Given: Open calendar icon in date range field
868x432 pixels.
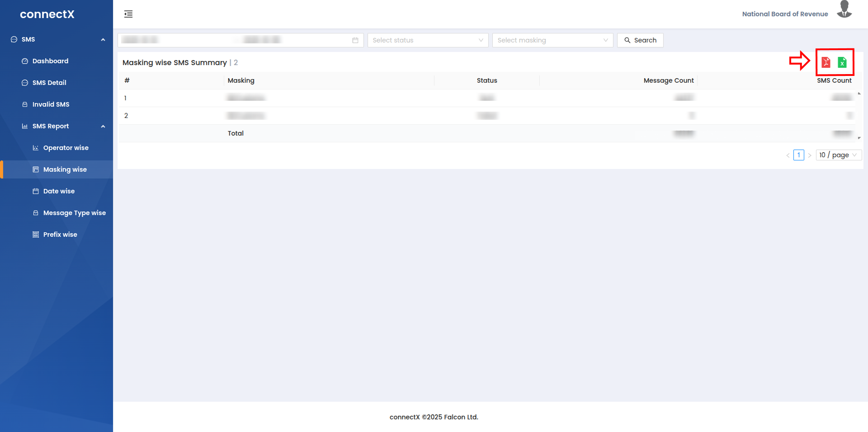Looking at the screenshot, I should [355, 40].
